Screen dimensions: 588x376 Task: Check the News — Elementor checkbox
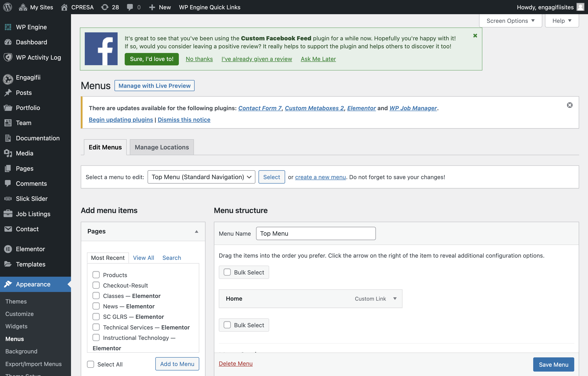click(x=96, y=306)
